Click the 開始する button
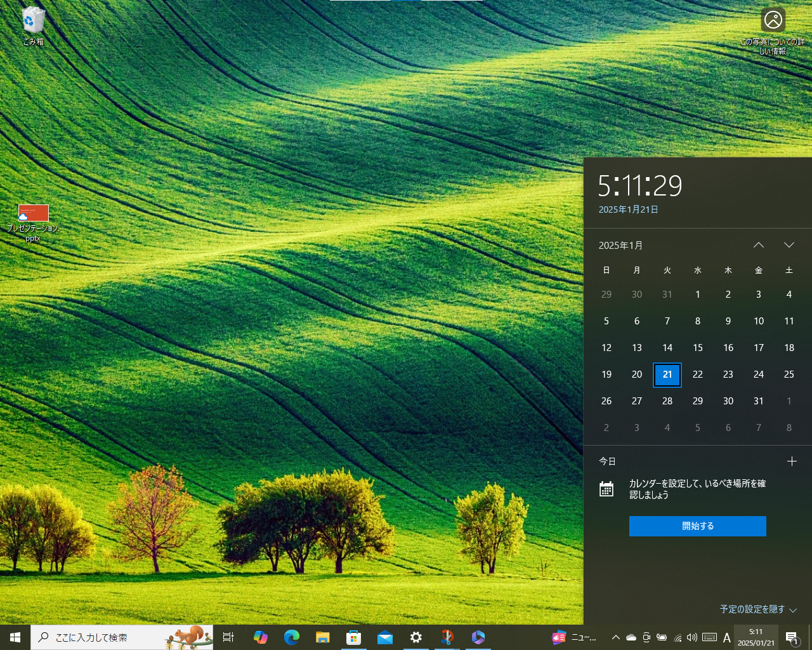Image resolution: width=812 pixels, height=650 pixels. click(x=697, y=526)
